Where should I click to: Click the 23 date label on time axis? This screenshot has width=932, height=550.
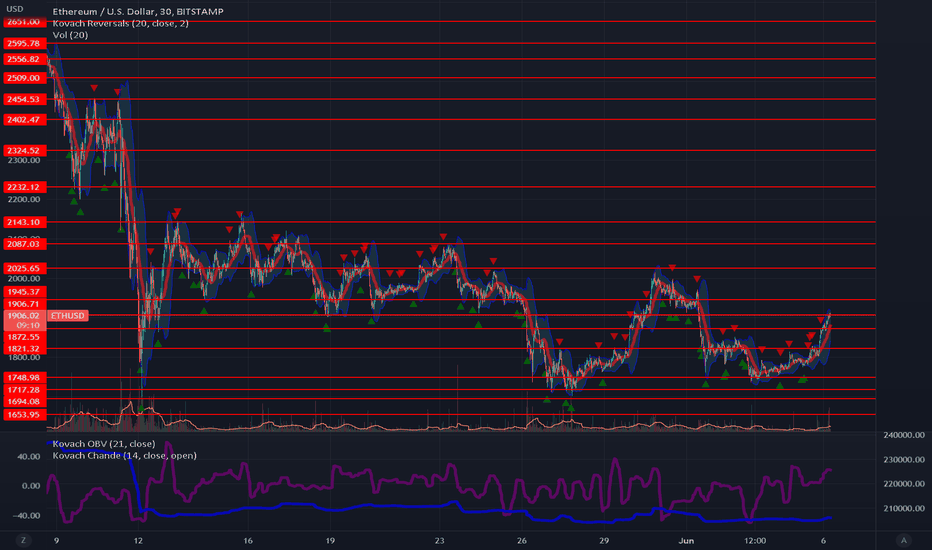(439, 540)
